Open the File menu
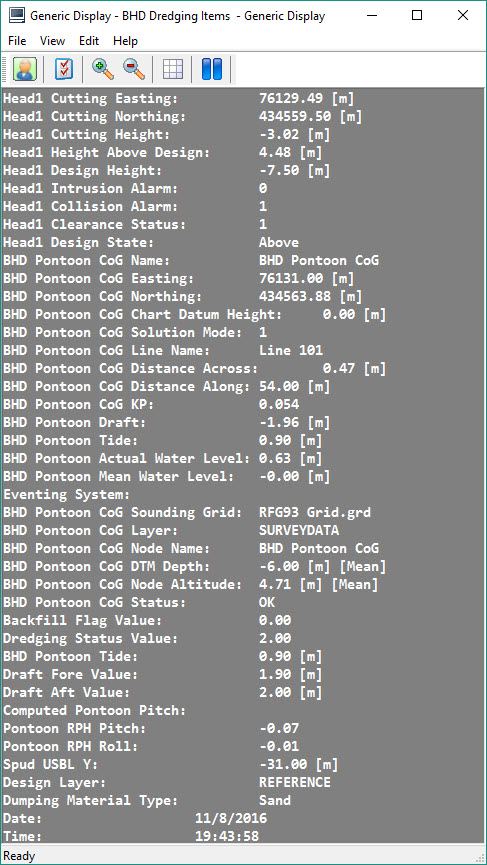Image resolution: width=487 pixels, height=865 pixels. (x=17, y=41)
